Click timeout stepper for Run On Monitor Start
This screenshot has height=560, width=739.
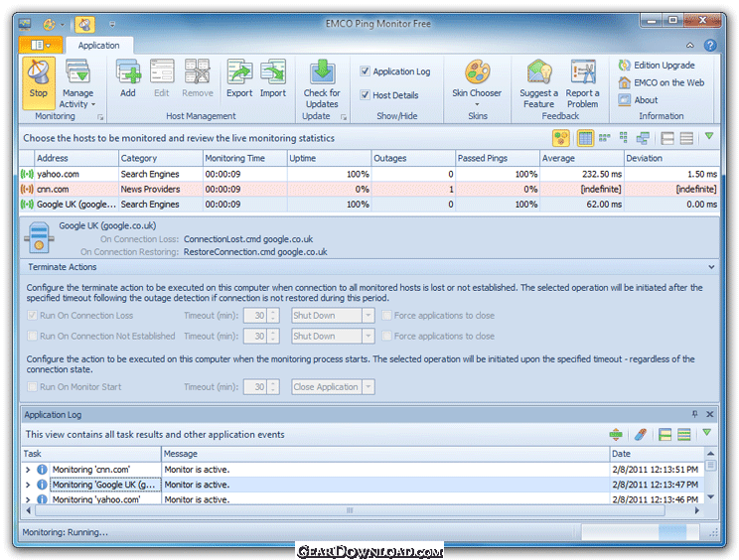click(x=273, y=386)
